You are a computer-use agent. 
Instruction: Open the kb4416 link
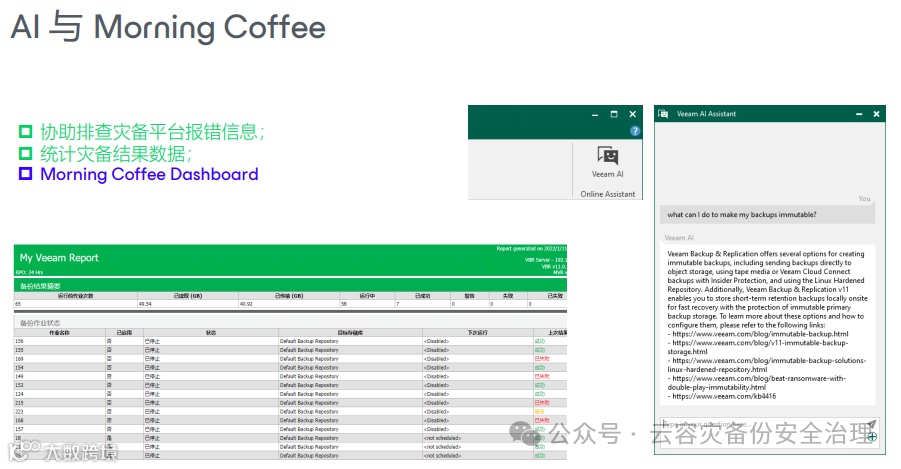coord(724,397)
